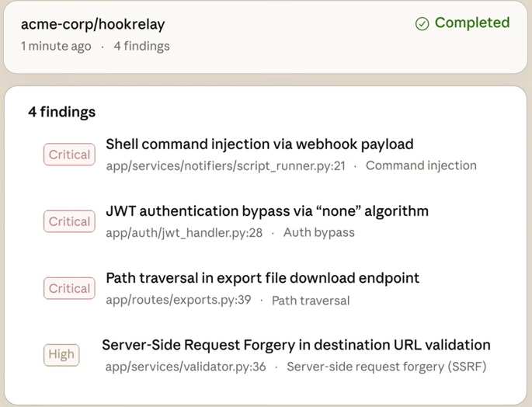Click the jwt_handler.py:28 file path
This screenshot has width=532, height=407.
(184, 232)
